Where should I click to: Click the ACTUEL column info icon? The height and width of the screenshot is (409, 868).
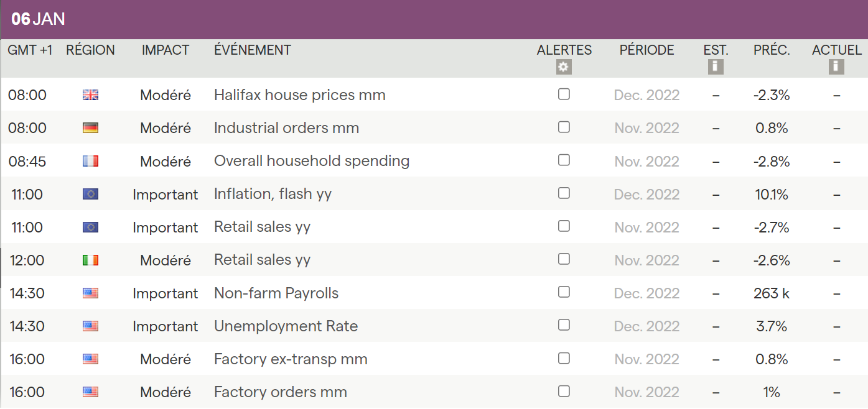[836, 67]
